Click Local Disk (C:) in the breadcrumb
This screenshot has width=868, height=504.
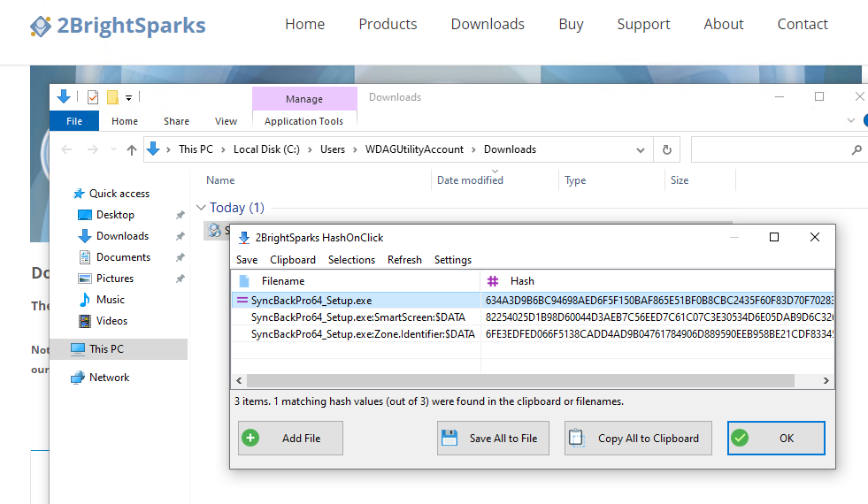pyautogui.click(x=266, y=149)
